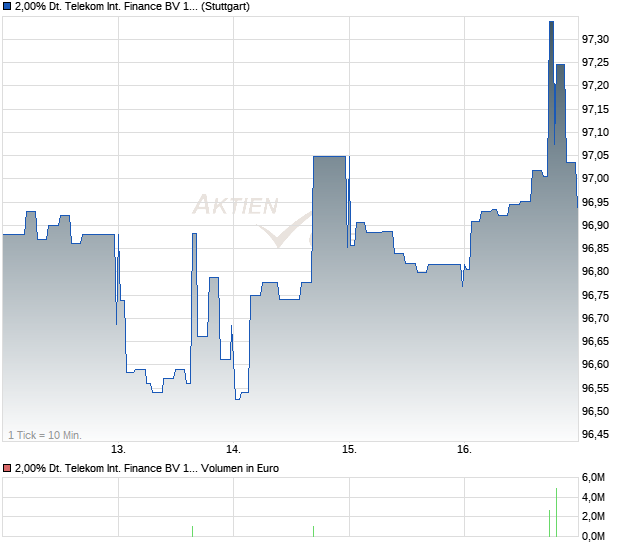Click the 97,30 price axis label
The height and width of the screenshot is (546, 620).
tap(595, 39)
